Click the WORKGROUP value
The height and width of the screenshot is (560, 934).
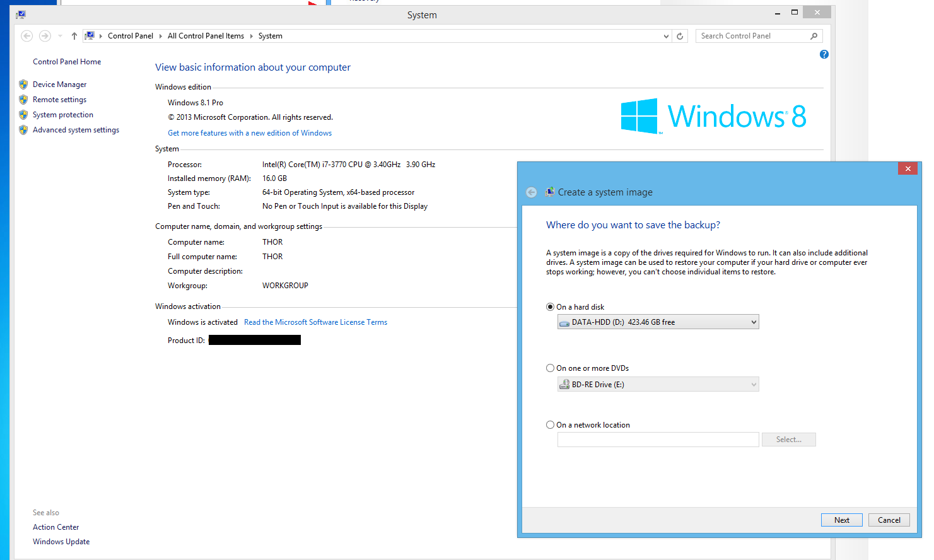coord(285,286)
